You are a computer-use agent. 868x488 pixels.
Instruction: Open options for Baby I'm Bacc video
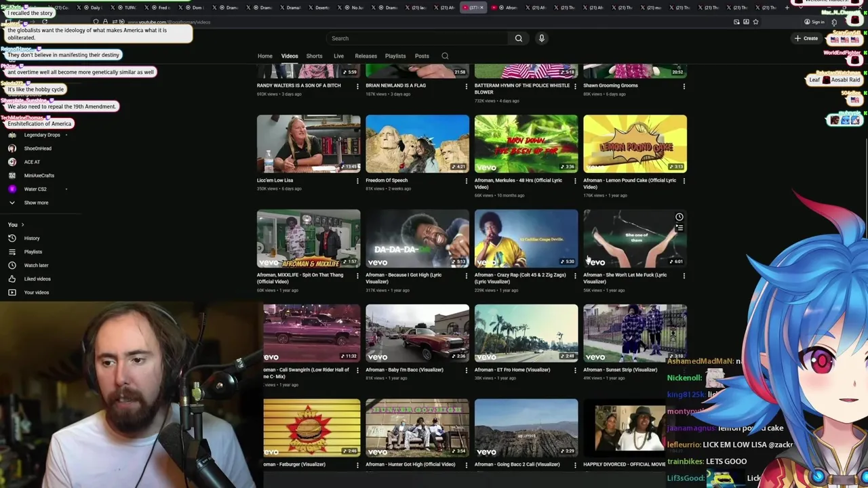[466, 371]
